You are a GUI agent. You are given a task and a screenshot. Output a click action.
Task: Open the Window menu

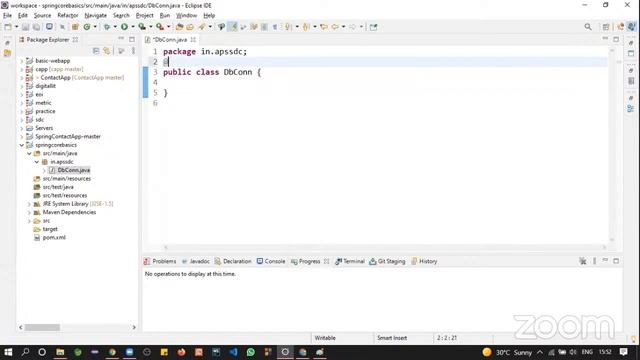pyautogui.click(x=186, y=16)
